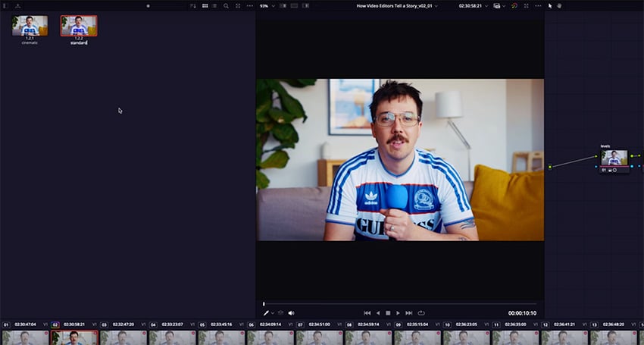Stop playback in the viewer
Viewport: 644px width, 345px height.
pos(388,313)
